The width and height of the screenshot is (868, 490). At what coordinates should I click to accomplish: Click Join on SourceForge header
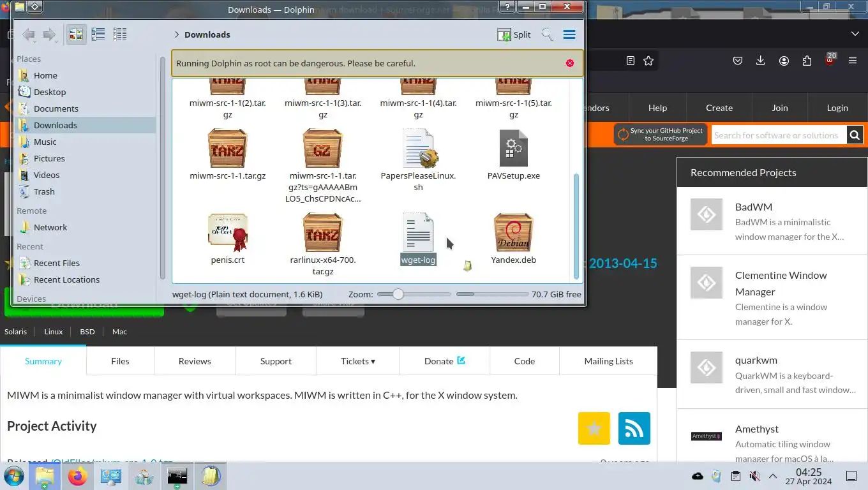click(780, 108)
